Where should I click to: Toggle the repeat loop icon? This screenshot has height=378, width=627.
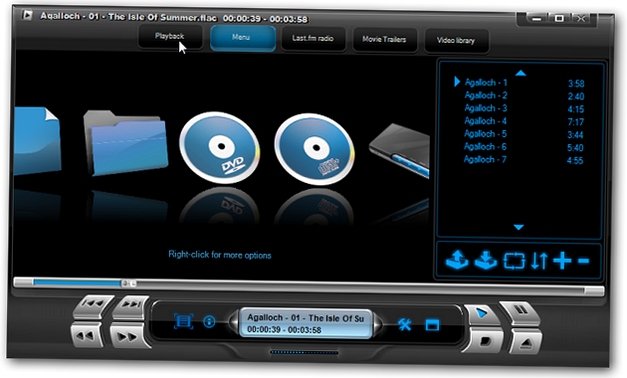[514, 261]
